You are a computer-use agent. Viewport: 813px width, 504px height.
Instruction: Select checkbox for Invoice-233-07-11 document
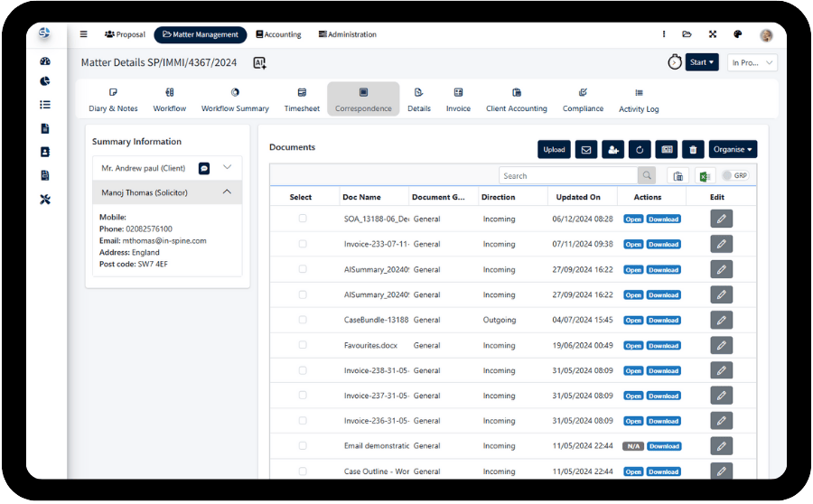pyautogui.click(x=303, y=244)
